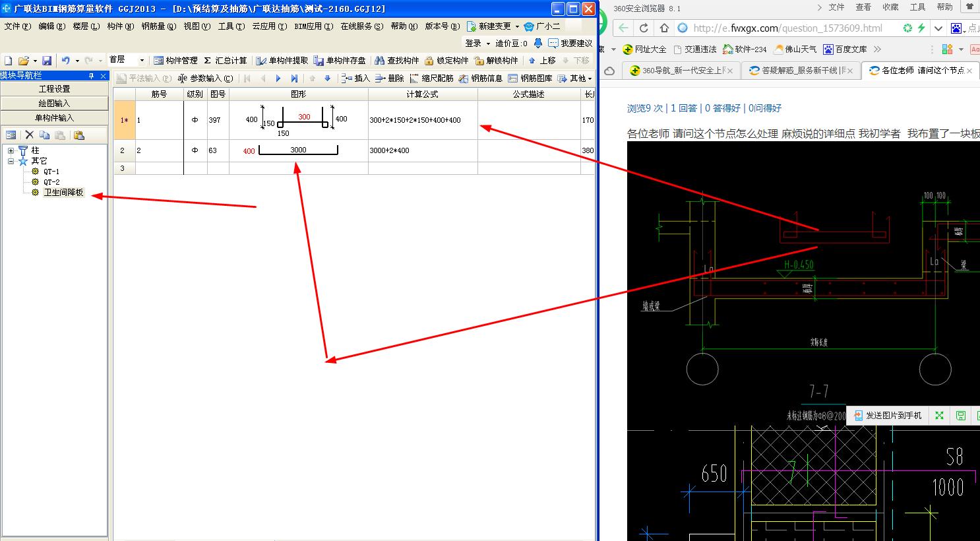Click 删除 delete row
The image size is (980, 541).
389,78
